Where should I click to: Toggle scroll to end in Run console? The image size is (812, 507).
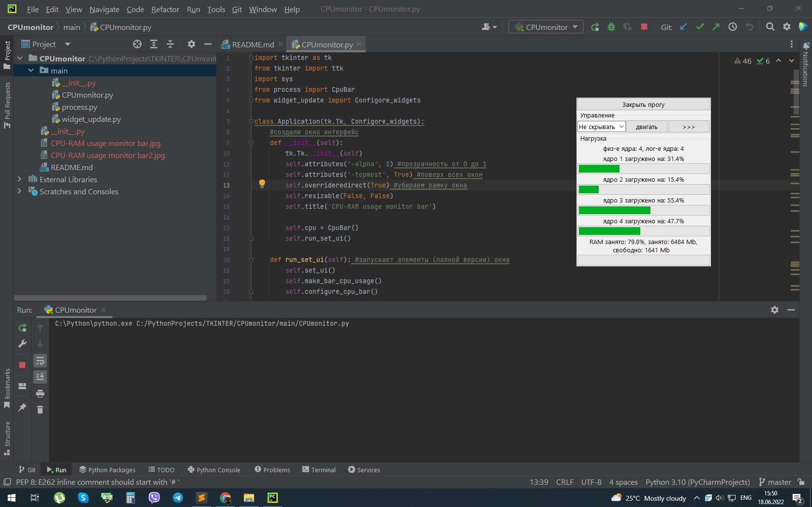[x=40, y=377]
